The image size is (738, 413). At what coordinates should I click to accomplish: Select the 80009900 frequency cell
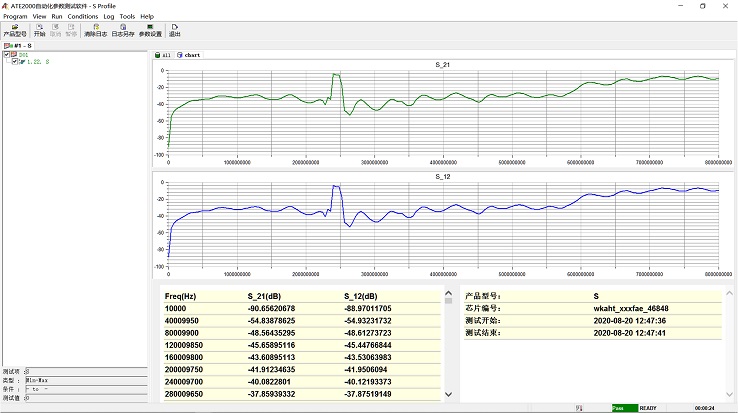coord(182,333)
